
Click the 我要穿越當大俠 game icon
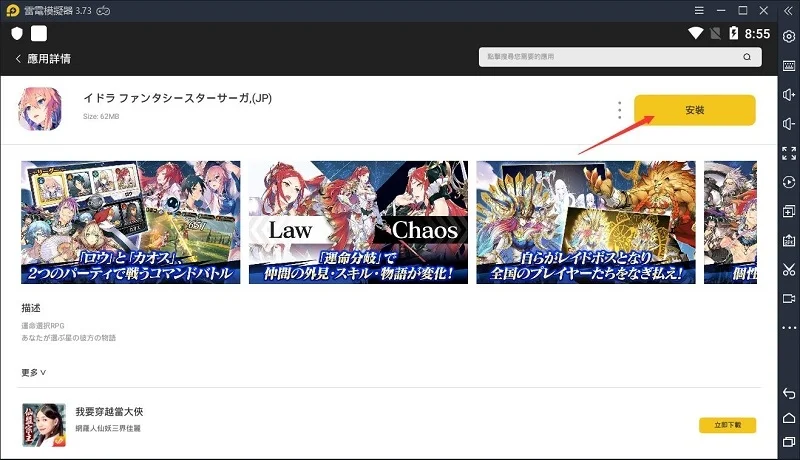[44, 425]
